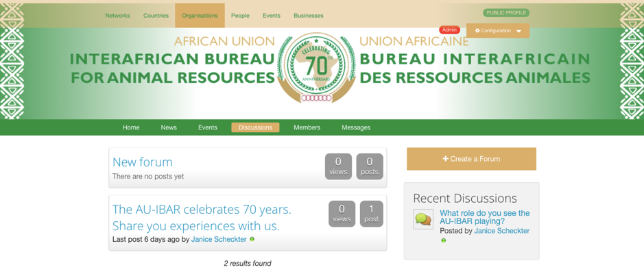Click the 0 views counter of AU-IBAR forum
Screen dimensions: 644x274
[342, 214]
